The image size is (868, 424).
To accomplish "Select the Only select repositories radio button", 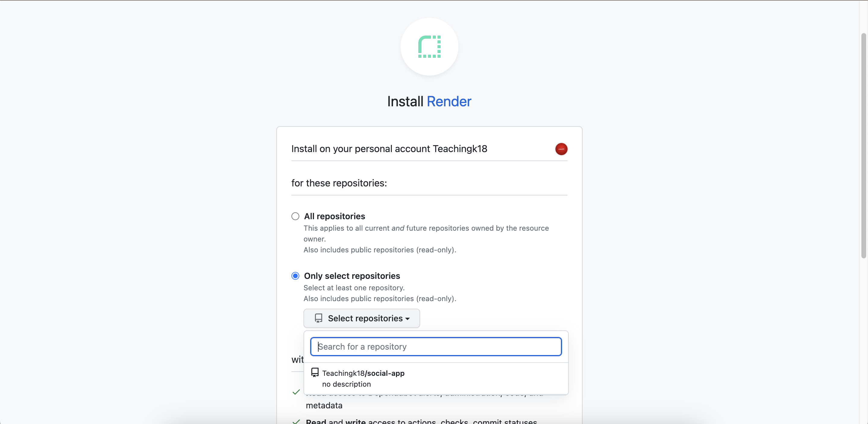I will [295, 276].
